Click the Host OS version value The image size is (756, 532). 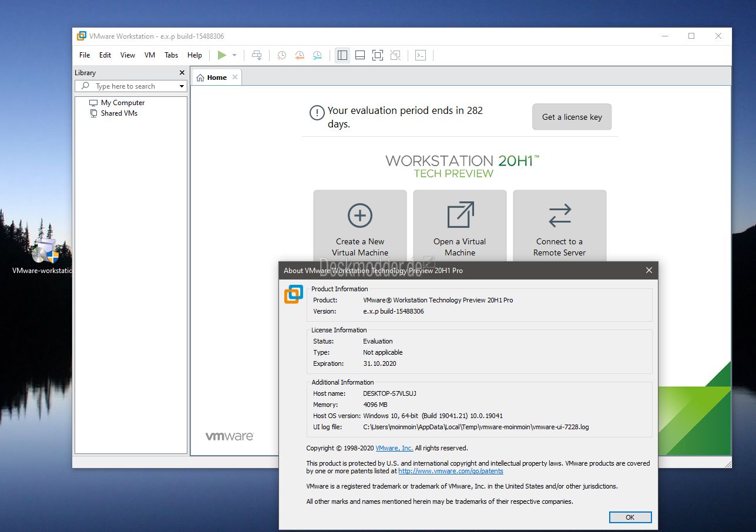point(433,416)
